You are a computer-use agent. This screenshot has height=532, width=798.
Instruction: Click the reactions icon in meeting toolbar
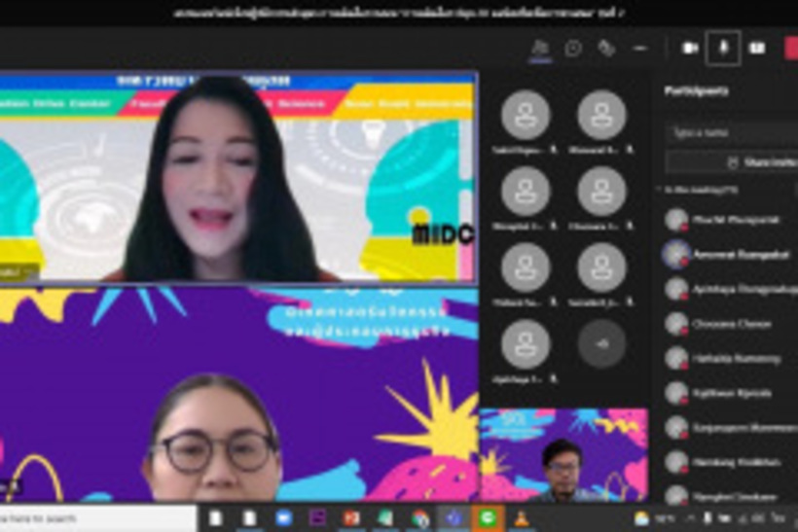click(606, 48)
